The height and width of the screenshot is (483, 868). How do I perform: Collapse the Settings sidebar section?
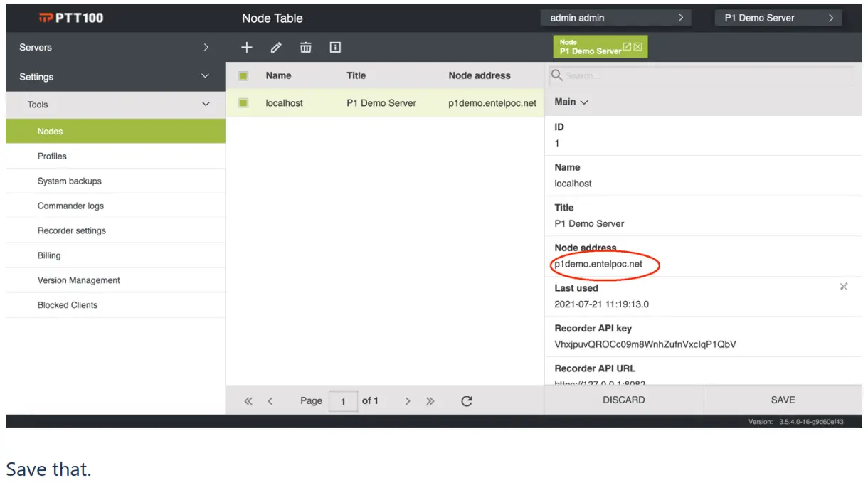coord(115,77)
